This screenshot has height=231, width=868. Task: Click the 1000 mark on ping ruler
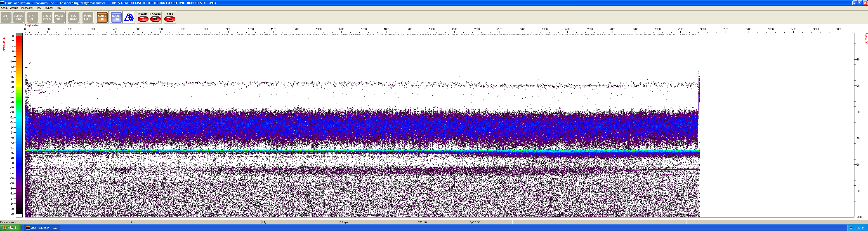(251, 30)
